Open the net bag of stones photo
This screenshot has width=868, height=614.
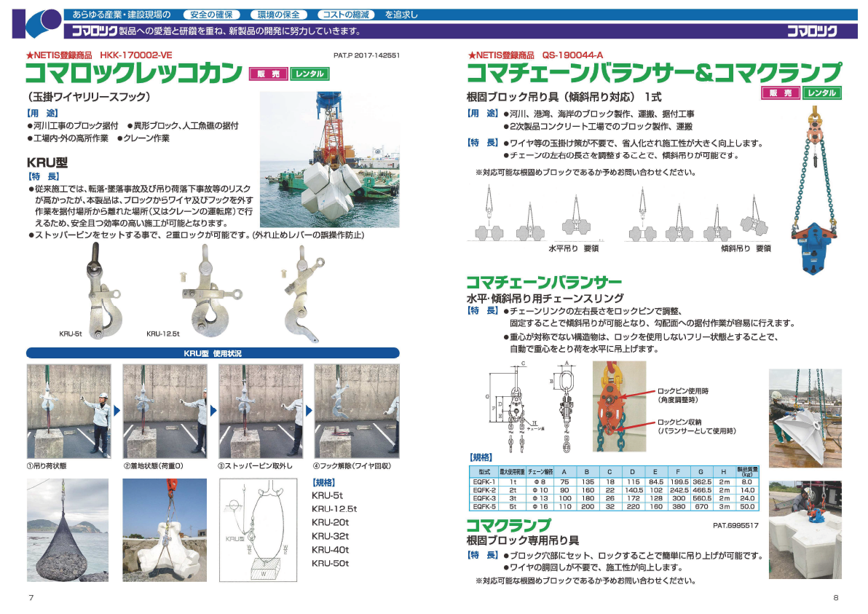click(x=68, y=530)
